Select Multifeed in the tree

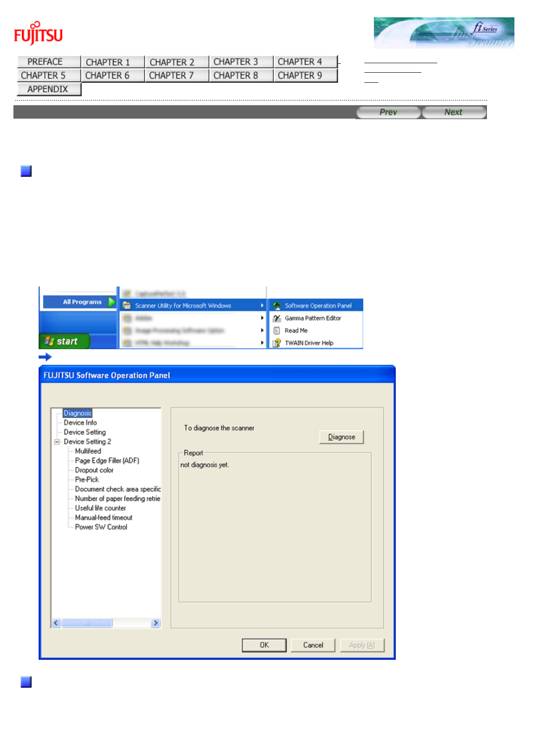(x=88, y=451)
